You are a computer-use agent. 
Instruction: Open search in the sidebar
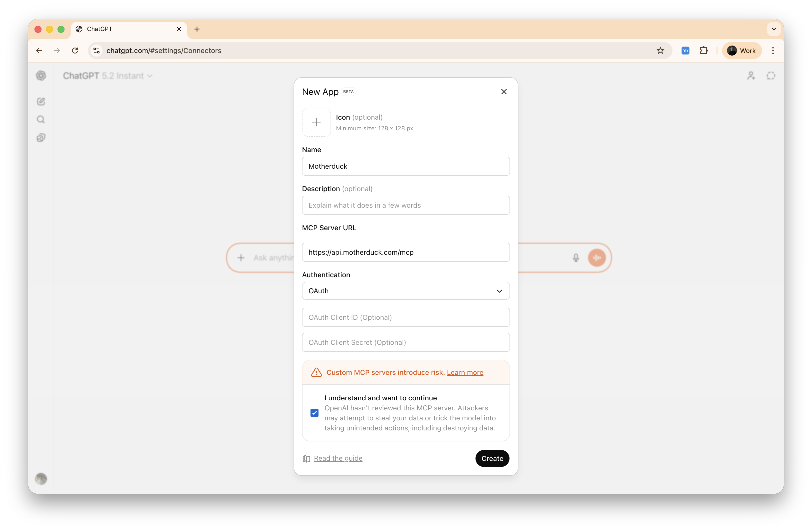[x=41, y=120]
